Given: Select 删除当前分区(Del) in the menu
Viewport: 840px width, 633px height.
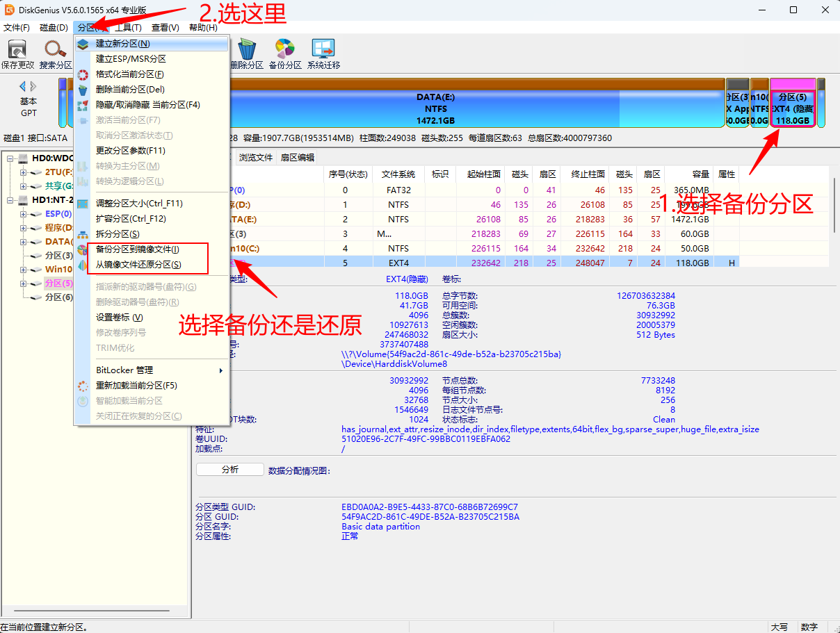Looking at the screenshot, I should coord(152,90).
